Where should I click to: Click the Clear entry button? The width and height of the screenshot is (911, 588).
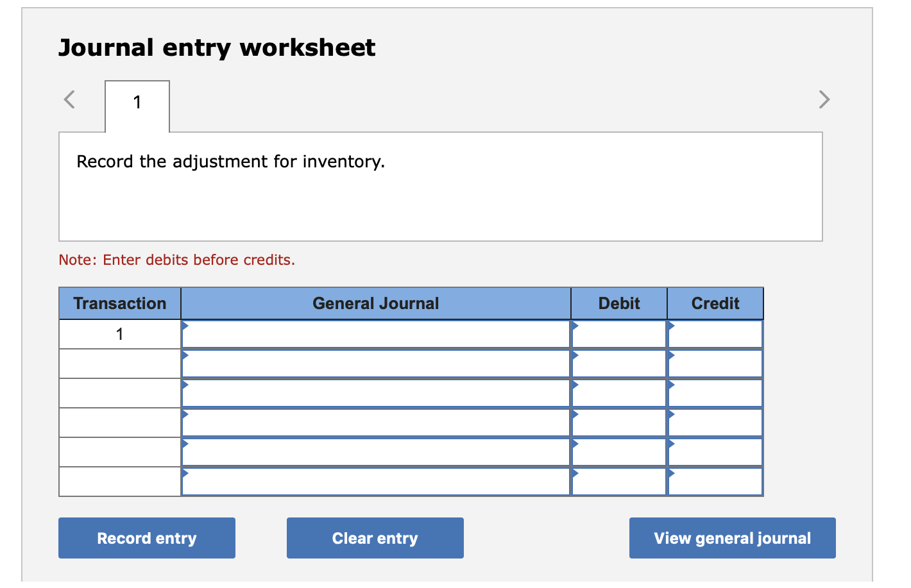(375, 538)
